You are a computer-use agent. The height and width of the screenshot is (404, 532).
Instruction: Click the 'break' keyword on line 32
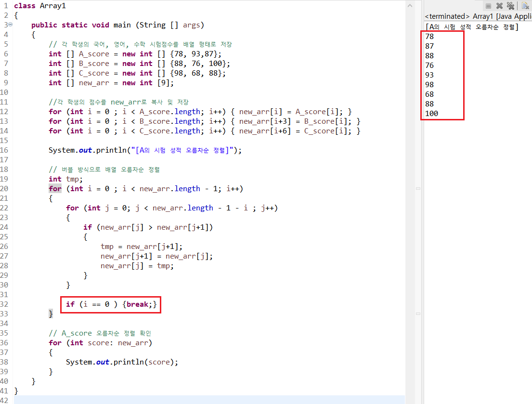coord(137,304)
